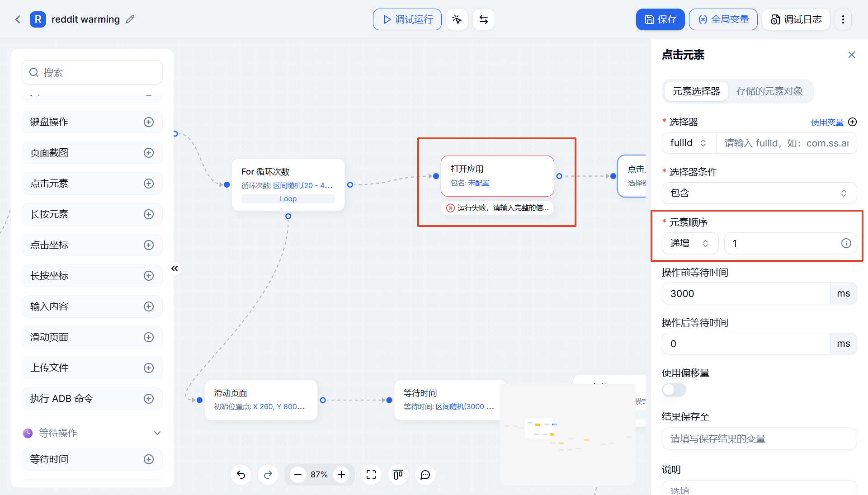Click the magic cursor icon in top toolbar
This screenshot has height=495, width=868.
pyautogui.click(x=457, y=19)
